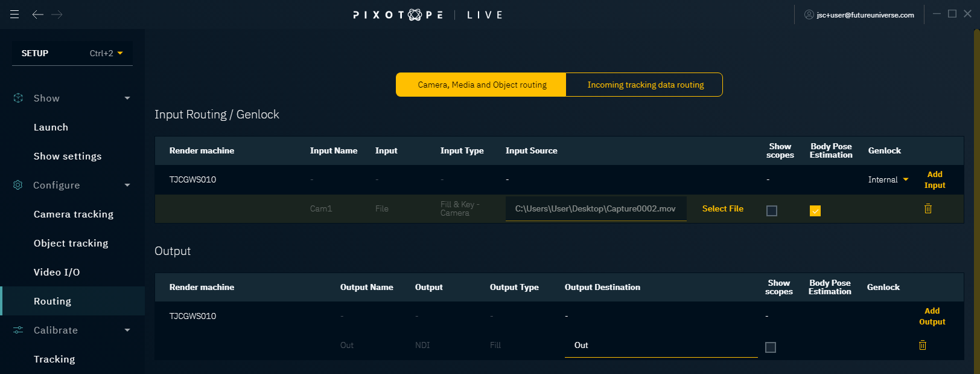The height and width of the screenshot is (374, 980).
Task: Click the Calibrate sliders icon in sidebar
Action: click(18, 330)
